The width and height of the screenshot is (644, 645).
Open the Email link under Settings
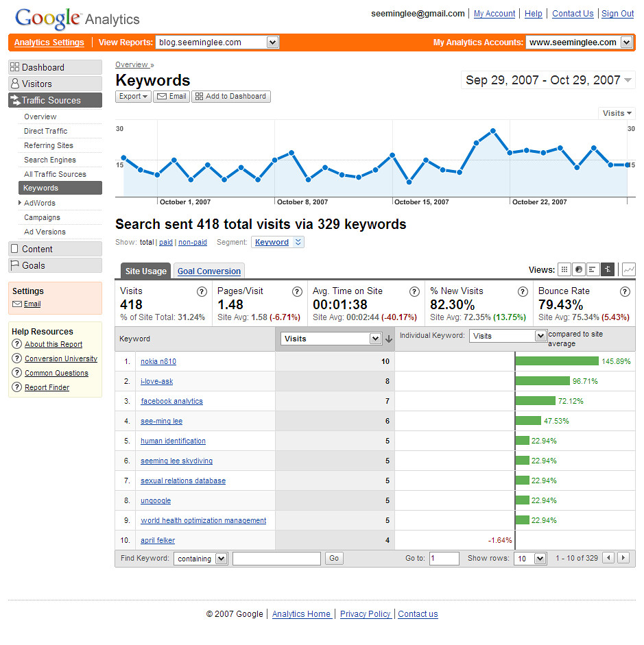coord(32,304)
